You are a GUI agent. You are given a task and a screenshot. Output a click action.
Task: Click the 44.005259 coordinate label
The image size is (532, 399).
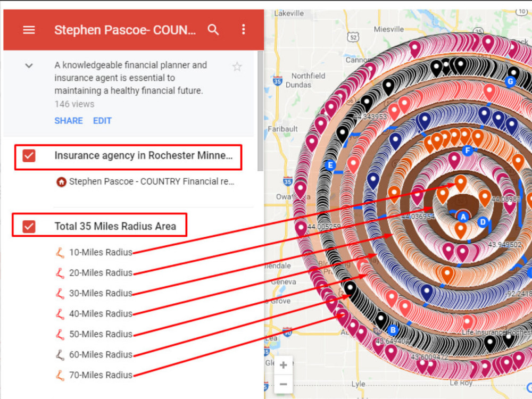tap(324, 227)
